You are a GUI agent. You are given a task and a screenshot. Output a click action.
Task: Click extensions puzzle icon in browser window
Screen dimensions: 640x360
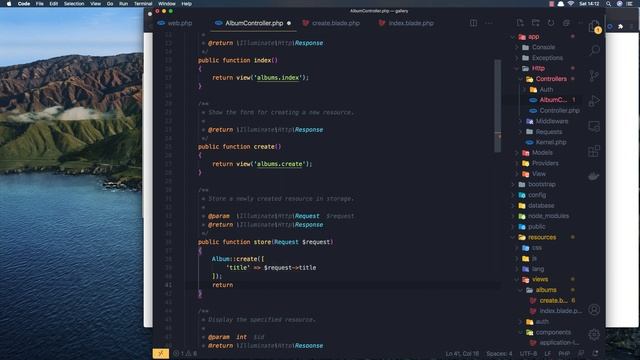(620, 27)
